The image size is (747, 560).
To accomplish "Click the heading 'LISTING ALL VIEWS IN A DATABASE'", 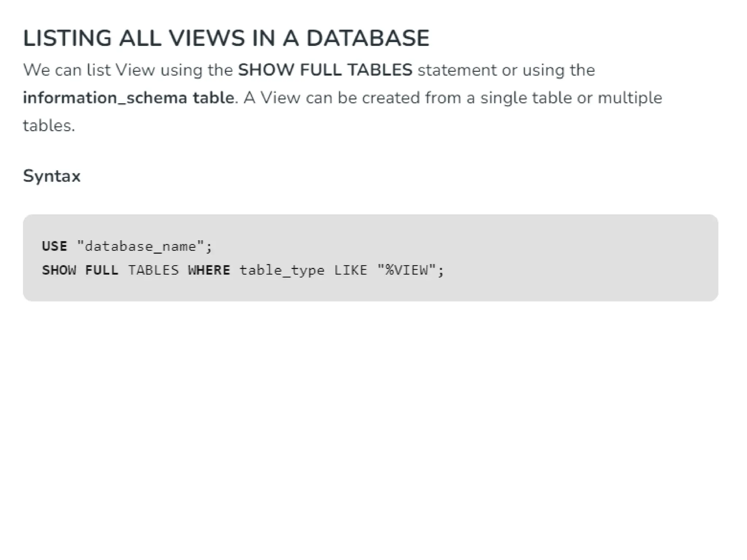I will click(x=226, y=38).
